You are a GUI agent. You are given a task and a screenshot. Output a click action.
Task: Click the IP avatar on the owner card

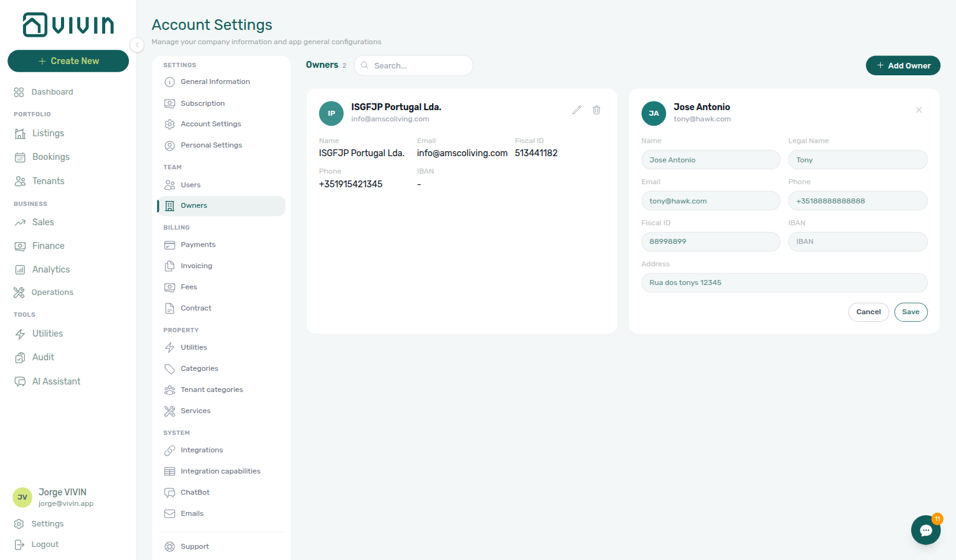pyautogui.click(x=331, y=113)
